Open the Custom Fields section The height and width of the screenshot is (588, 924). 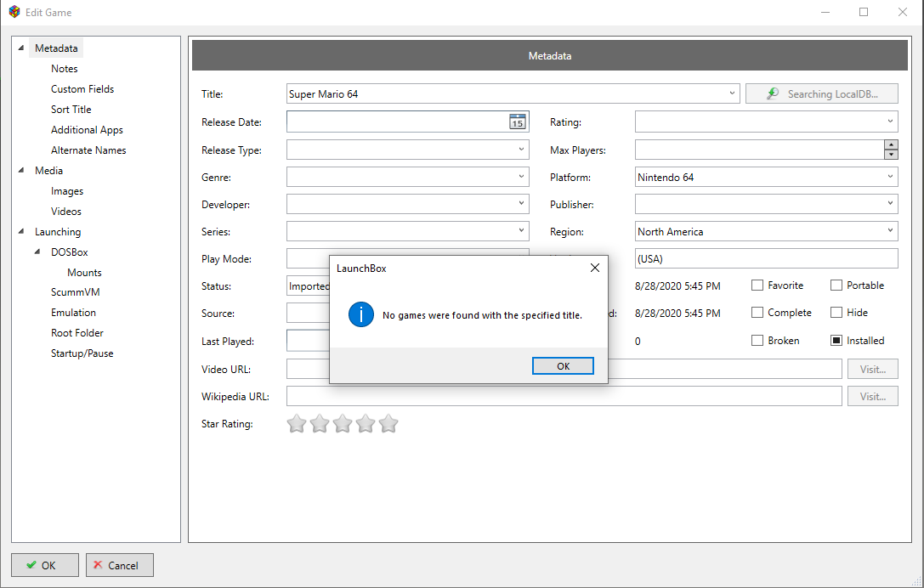tap(82, 89)
